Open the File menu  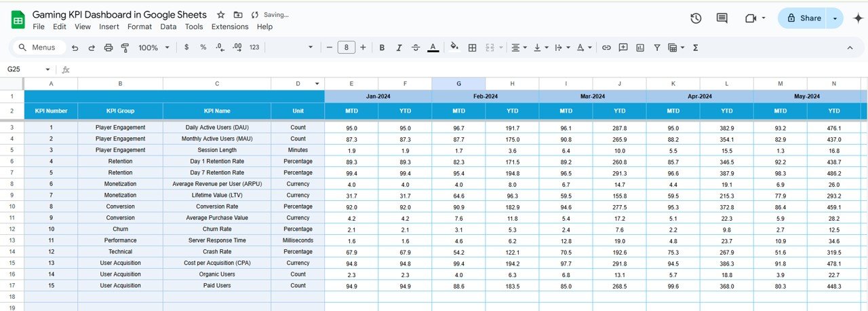click(x=39, y=26)
